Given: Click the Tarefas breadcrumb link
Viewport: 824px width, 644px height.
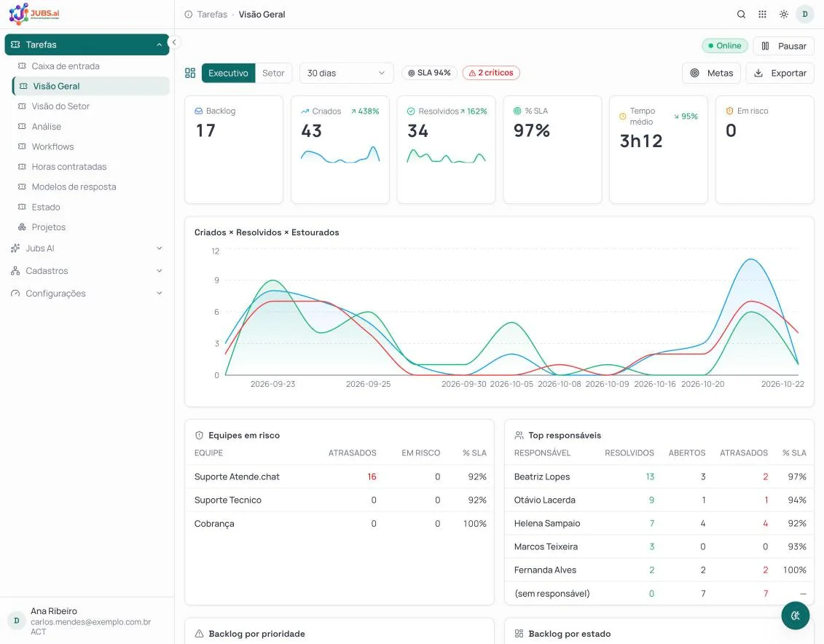Looking at the screenshot, I should point(212,15).
